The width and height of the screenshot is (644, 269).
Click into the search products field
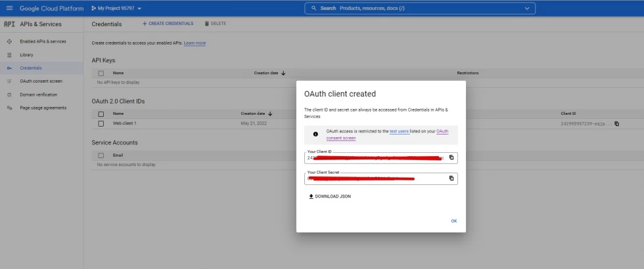[421, 9]
